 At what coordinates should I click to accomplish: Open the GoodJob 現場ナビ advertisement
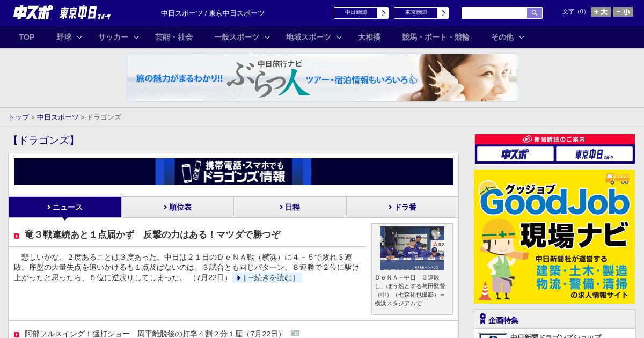[x=554, y=237]
